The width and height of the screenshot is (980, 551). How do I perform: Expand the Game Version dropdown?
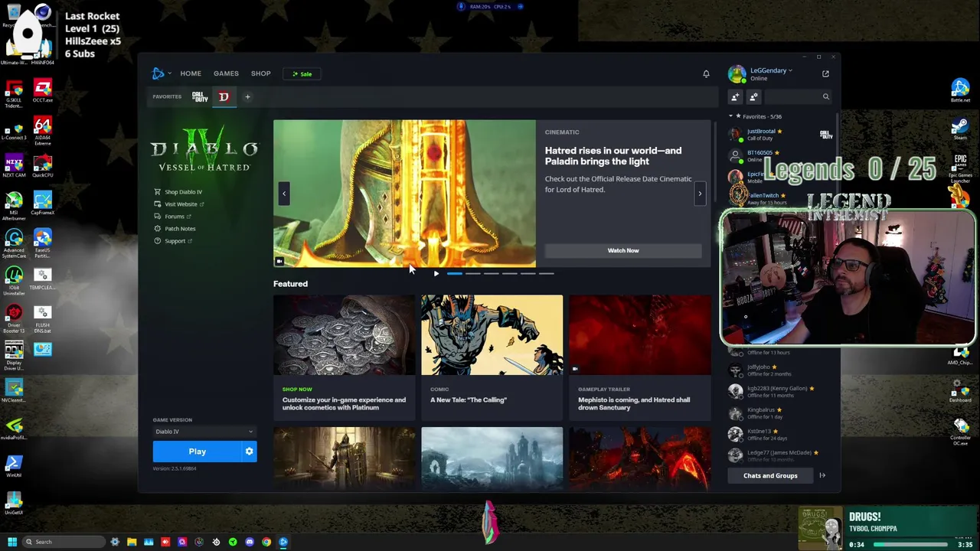point(203,432)
